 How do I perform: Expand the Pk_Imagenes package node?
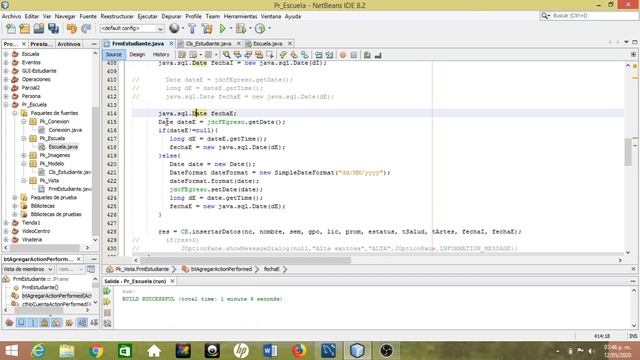(x=24, y=156)
